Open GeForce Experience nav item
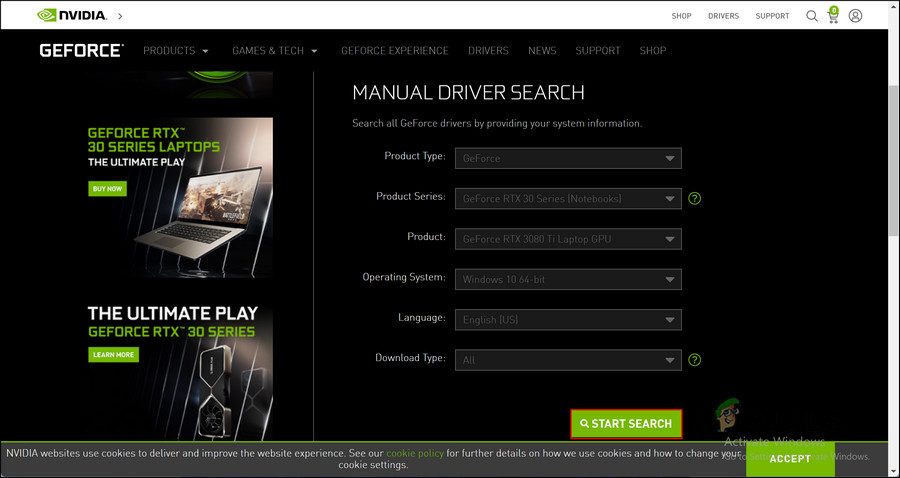 coord(395,50)
